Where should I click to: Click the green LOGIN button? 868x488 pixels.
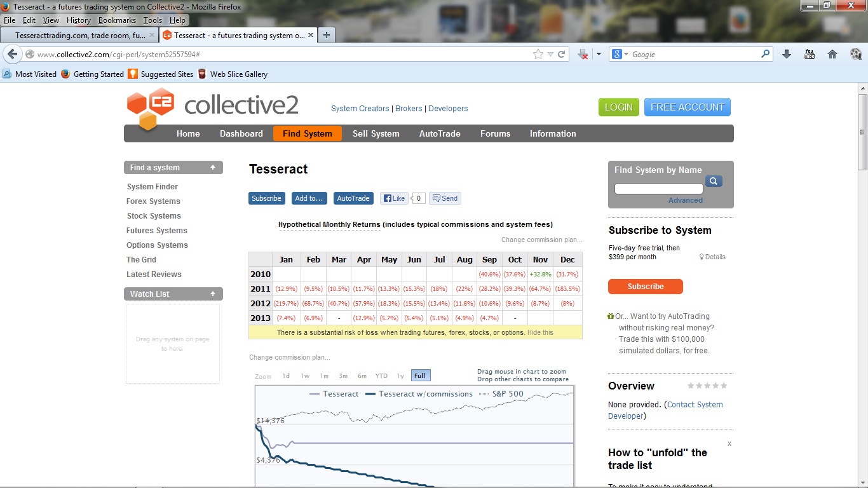(x=619, y=107)
